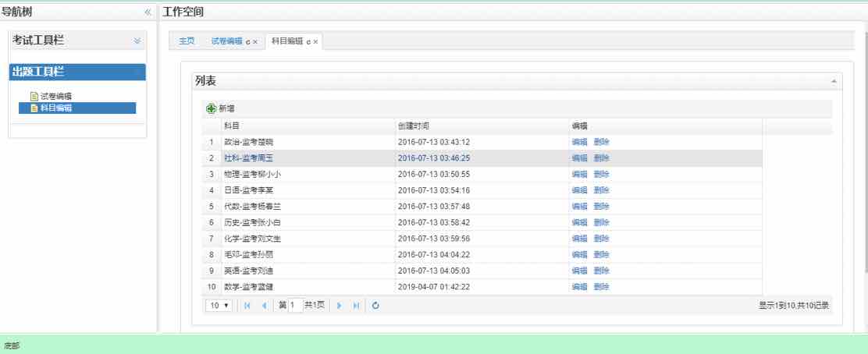Edit the 社科 subject row

579,158
